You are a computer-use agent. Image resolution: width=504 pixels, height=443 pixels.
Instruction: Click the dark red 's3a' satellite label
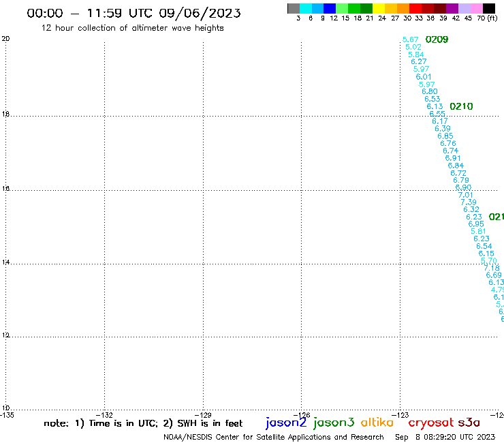tap(469, 423)
